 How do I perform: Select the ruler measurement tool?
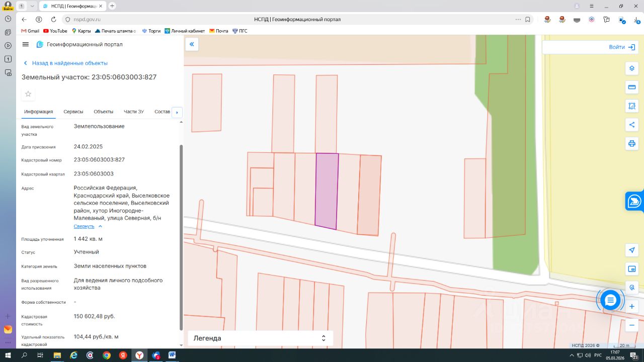pyautogui.click(x=632, y=87)
